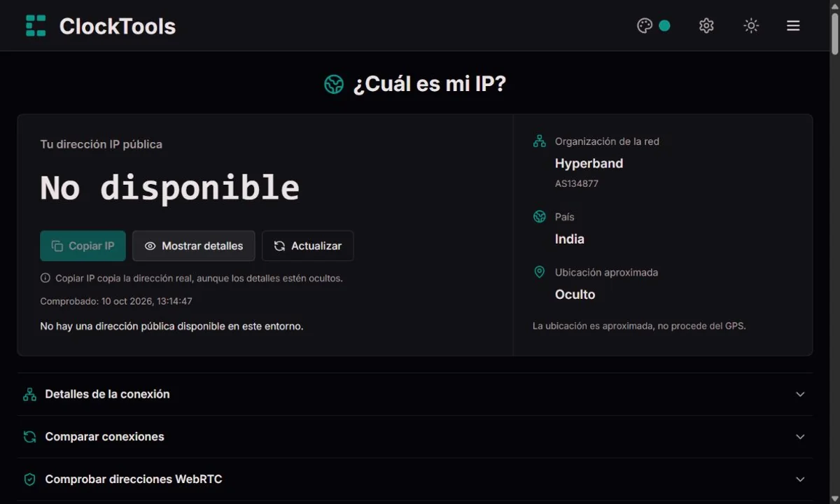Click the network organization icon
The height and width of the screenshot is (504, 840).
(539, 141)
